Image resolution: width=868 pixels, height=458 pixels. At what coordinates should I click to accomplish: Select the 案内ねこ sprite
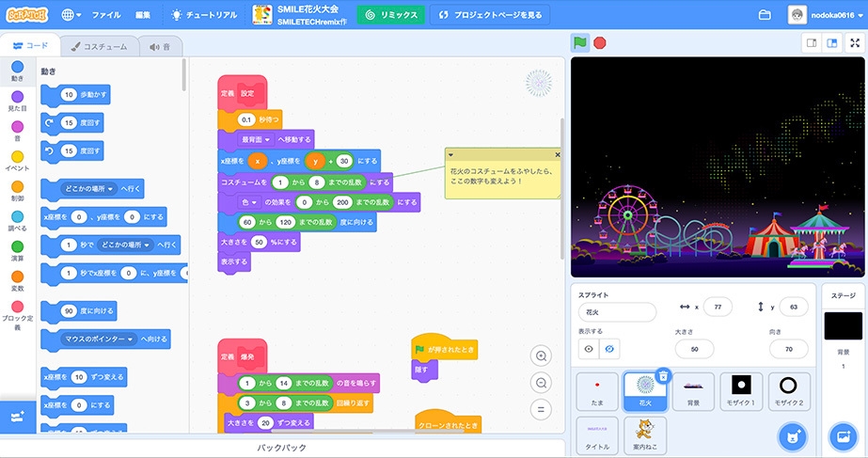pyautogui.click(x=645, y=435)
